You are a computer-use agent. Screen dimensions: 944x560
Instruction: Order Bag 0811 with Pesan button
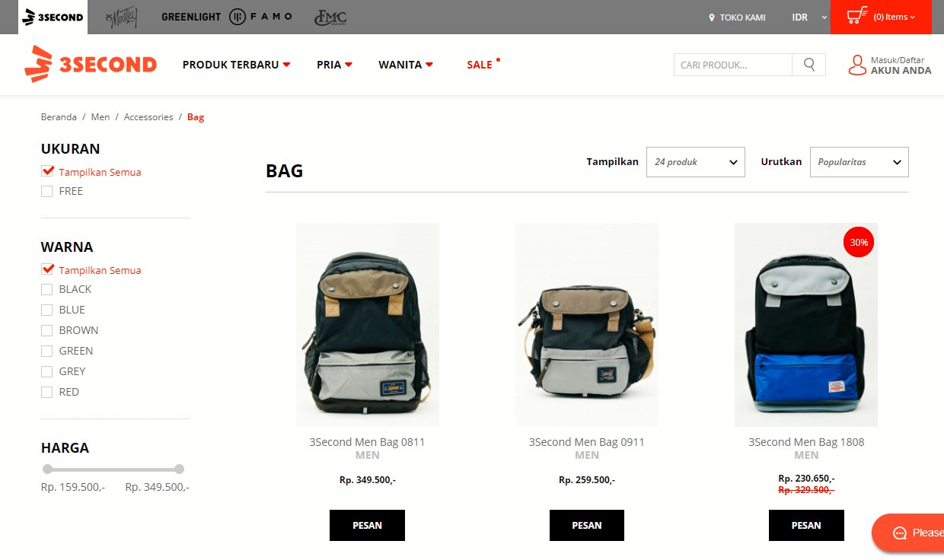point(368,526)
